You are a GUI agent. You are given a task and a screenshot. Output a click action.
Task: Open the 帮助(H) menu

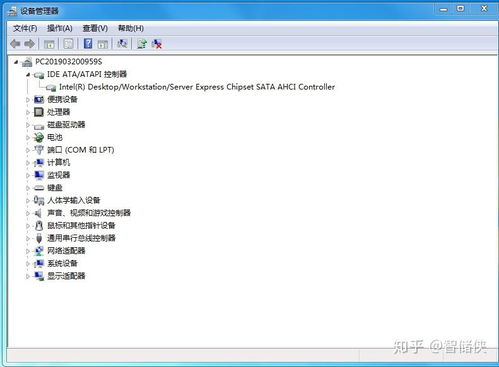coord(131,28)
